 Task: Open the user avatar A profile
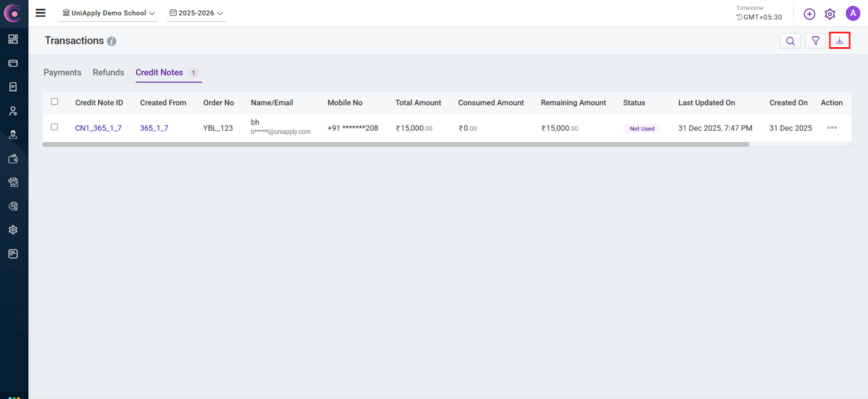coord(853,14)
